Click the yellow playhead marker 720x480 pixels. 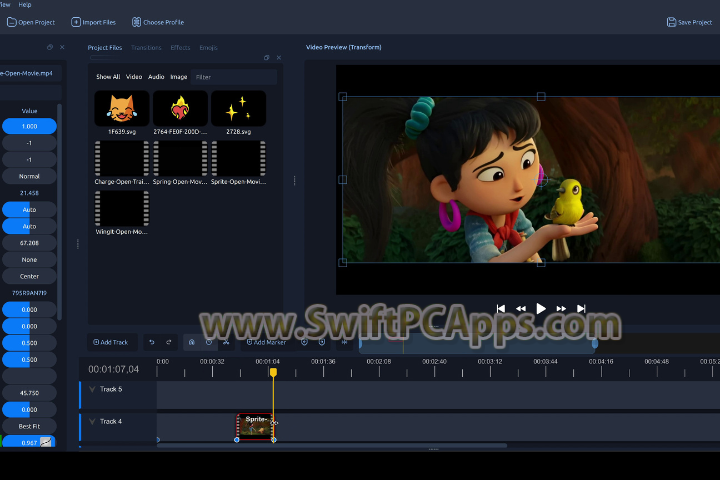click(x=273, y=372)
